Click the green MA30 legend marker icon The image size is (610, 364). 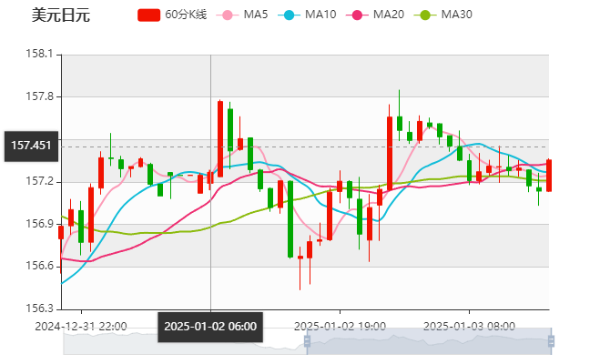pos(425,15)
